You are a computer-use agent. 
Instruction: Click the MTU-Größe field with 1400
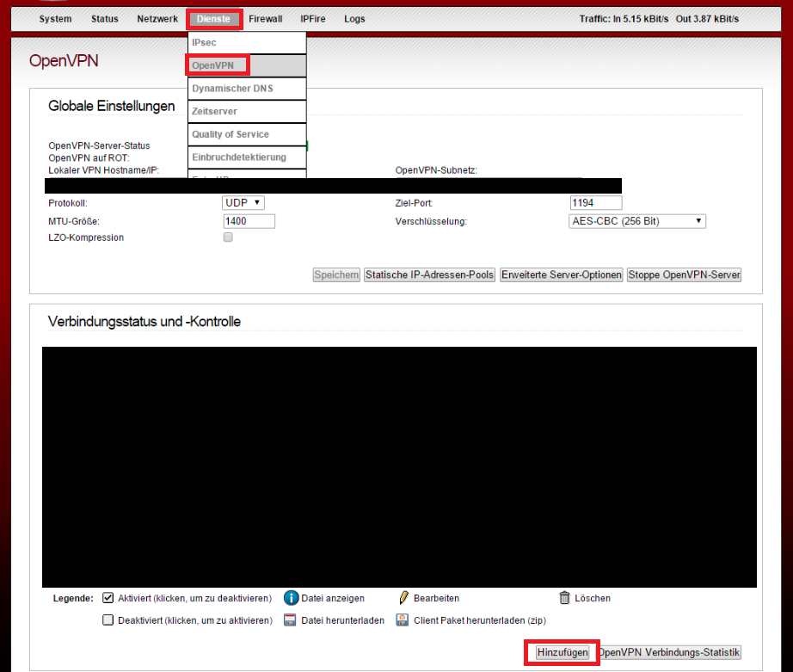(x=249, y=221)
